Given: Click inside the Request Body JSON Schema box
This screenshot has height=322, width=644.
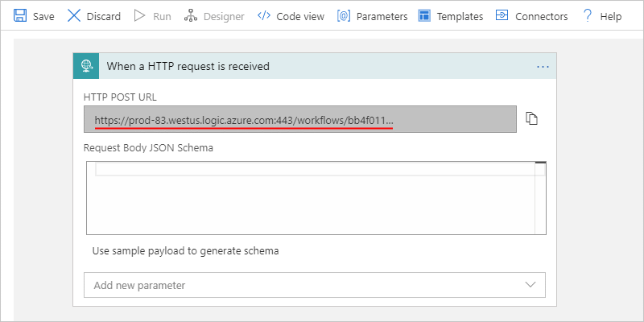Looking at the screenshot, I should click(x=314, y=201).
